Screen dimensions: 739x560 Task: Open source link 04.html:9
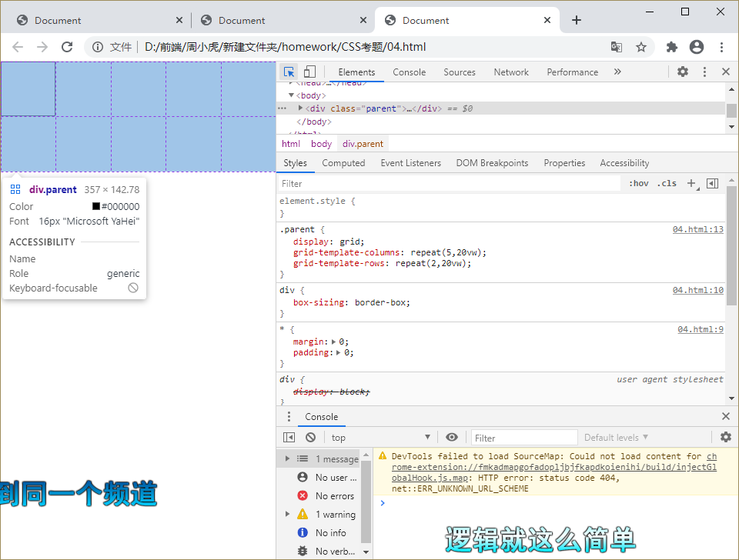point(701,329)
